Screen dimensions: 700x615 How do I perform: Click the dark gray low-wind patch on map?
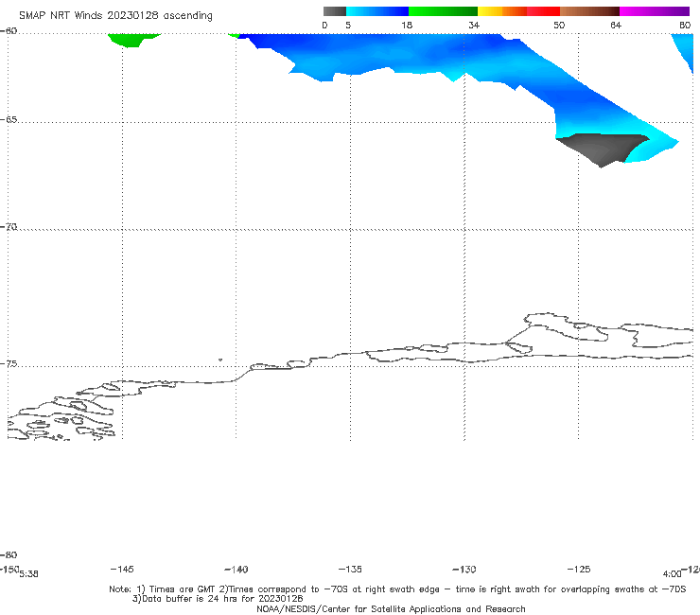click(x=601, y=149)
